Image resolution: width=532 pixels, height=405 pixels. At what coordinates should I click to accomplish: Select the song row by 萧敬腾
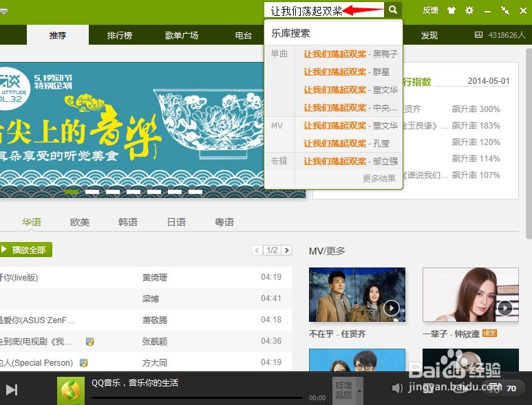click(146, 320)
